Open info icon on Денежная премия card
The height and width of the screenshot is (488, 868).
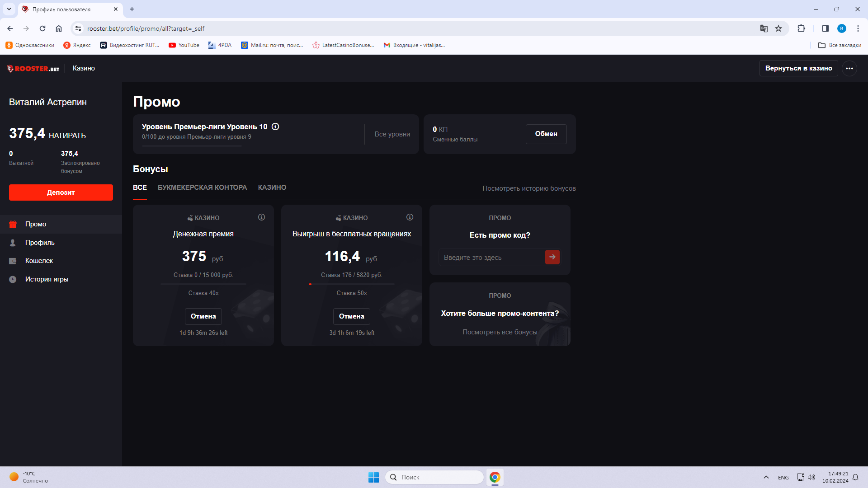click(x=261, y=217)
